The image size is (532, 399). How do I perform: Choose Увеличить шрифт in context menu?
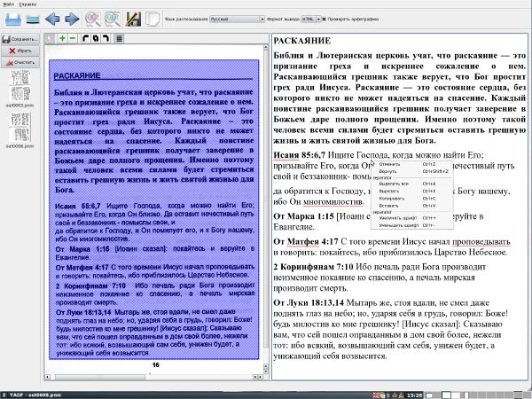point(412,218)
